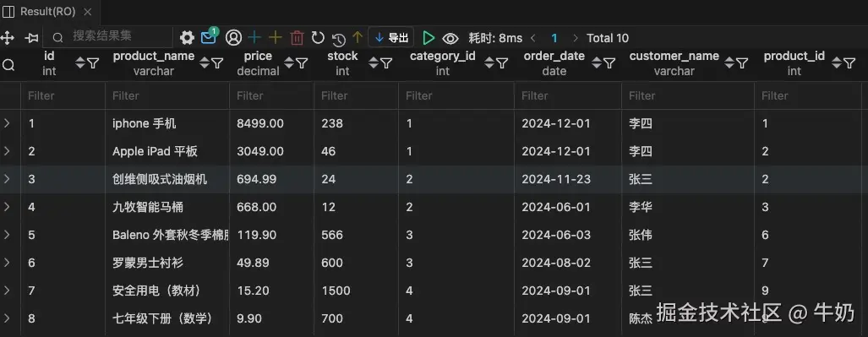Open filter funnel for price column
Viewport: 868px width, 337px height.
[301, 63]
